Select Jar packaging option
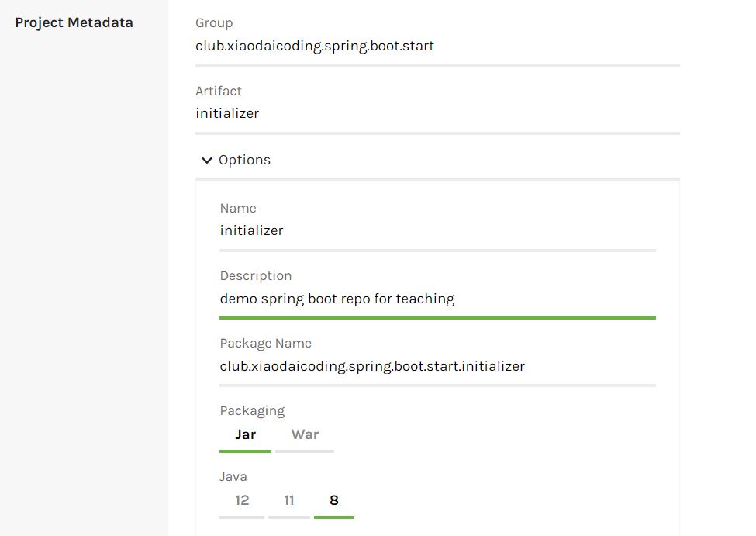This screenshot has height=536, width=756. 245,435
